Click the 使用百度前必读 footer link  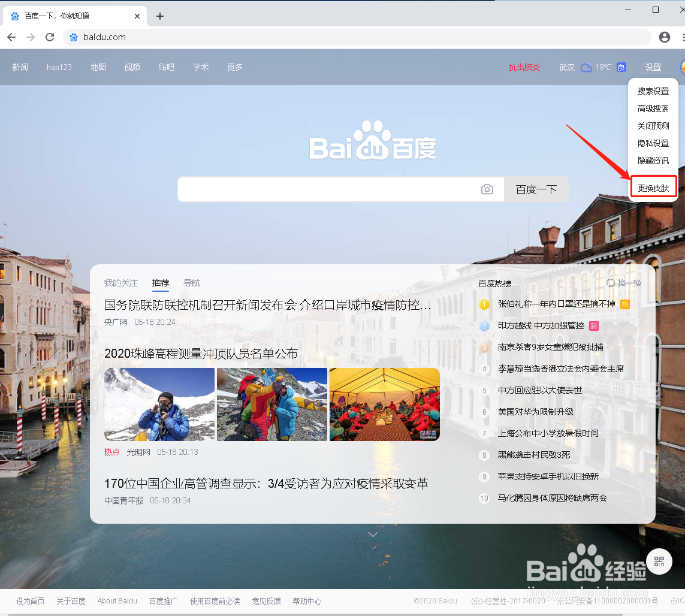(x=215, y=601)
